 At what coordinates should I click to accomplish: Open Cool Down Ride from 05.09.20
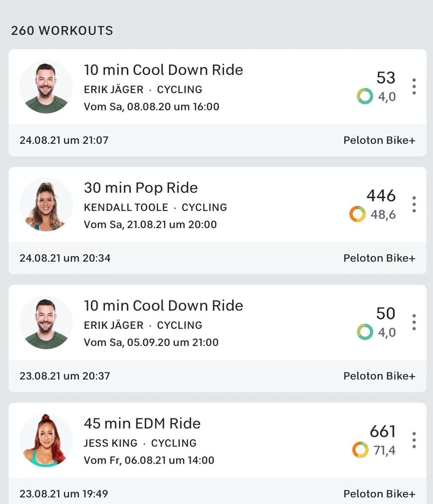[x=163, y=305]
